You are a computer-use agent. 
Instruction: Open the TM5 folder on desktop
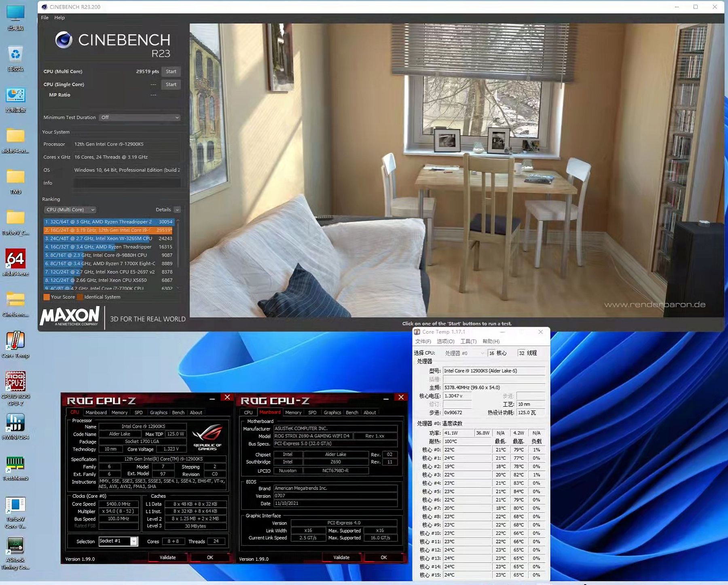click(x=15, y=181)
